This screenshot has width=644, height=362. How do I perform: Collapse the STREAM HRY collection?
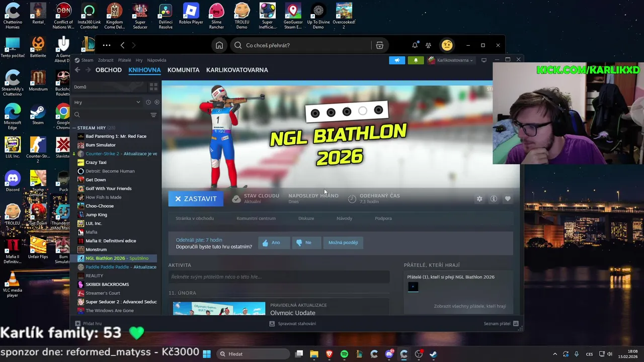(x=74, y=128)
